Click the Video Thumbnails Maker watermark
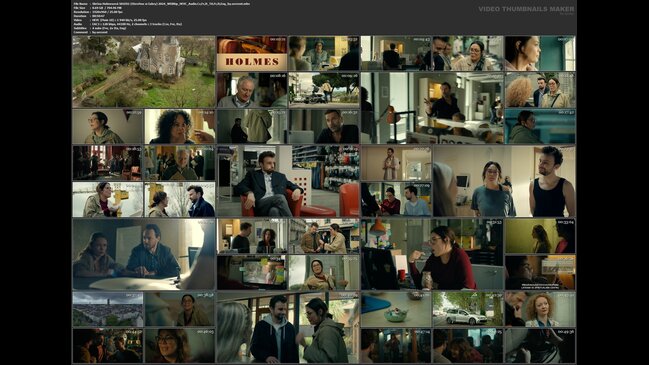The width and height of the screenshot is (649, 365). click(526, 9)
